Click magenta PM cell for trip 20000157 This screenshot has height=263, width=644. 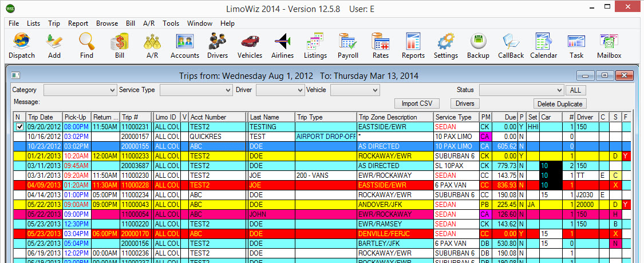[485, 137]
